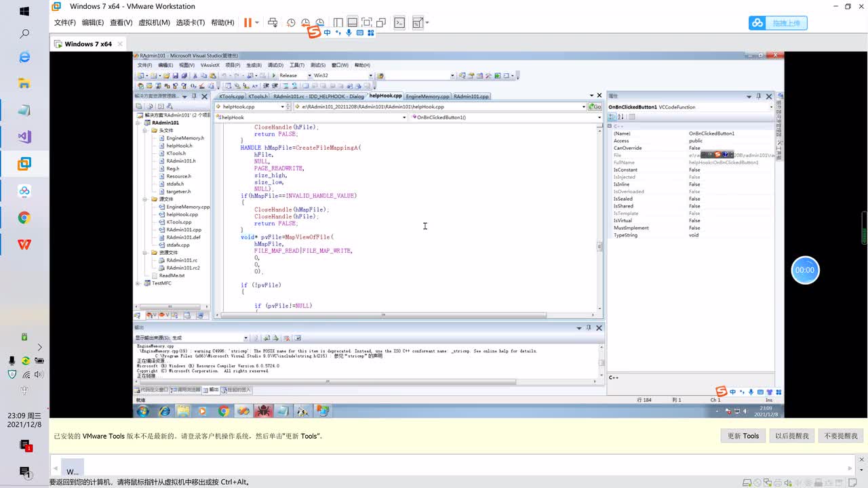Open the VMware console view

[400, 22]
